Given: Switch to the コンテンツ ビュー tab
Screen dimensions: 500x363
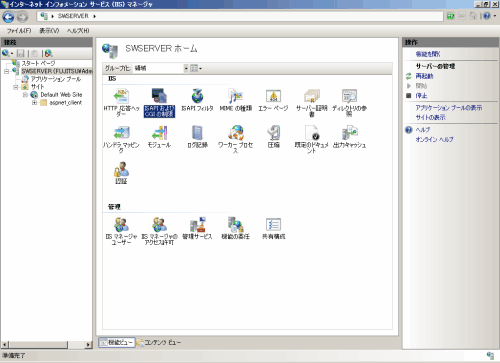Looking at the screenshot, I should 159,342.
